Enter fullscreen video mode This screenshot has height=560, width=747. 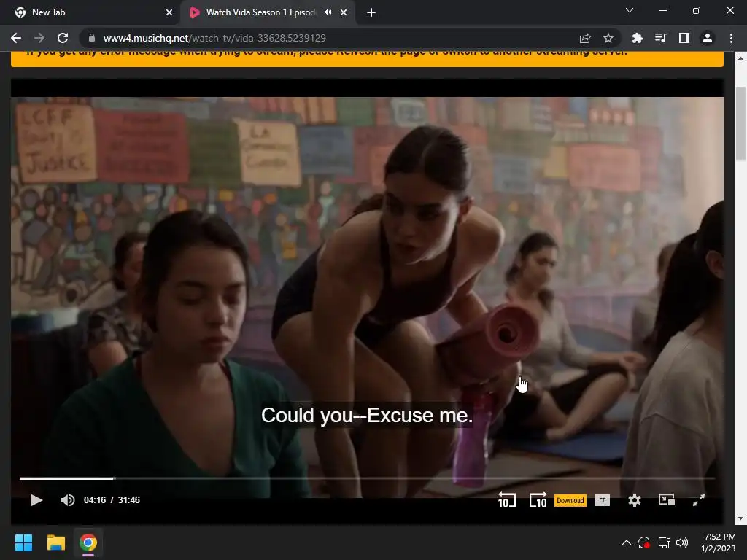point(698,500)
